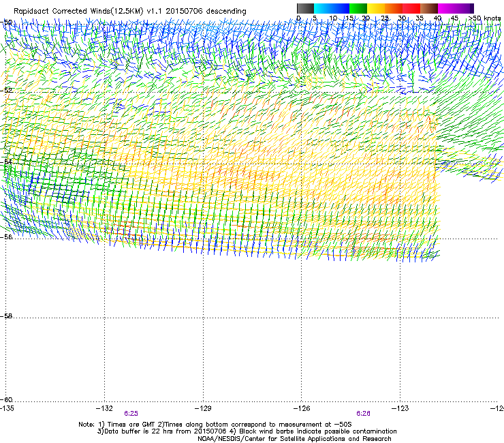Click the orange 25-30 knots legend swatch
The image size is (504, 443).
click(394, 8)
